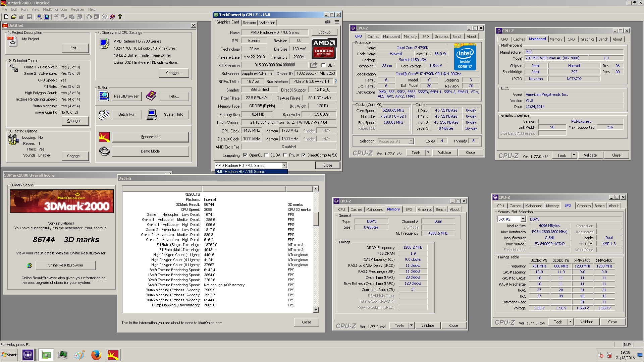Open the Tools dropdown arrow in CPU tab window
This screenshot has width=644, height=362.
pos(428,153)
